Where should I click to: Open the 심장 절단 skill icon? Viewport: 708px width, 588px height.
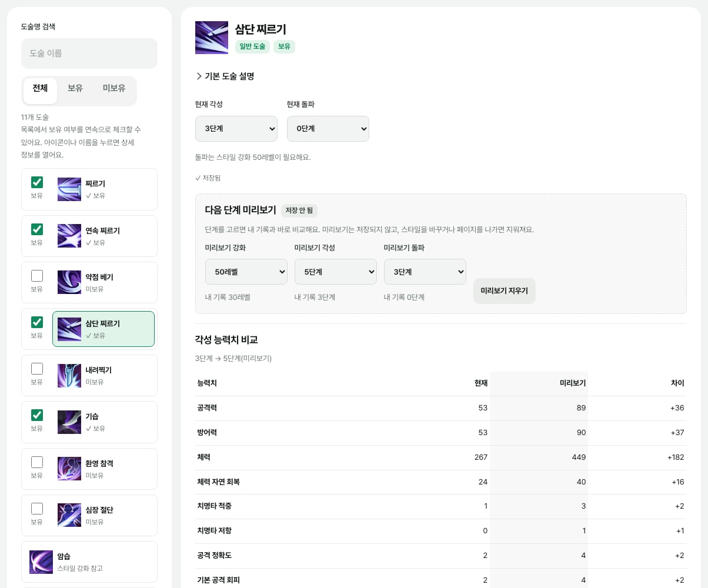69,515
